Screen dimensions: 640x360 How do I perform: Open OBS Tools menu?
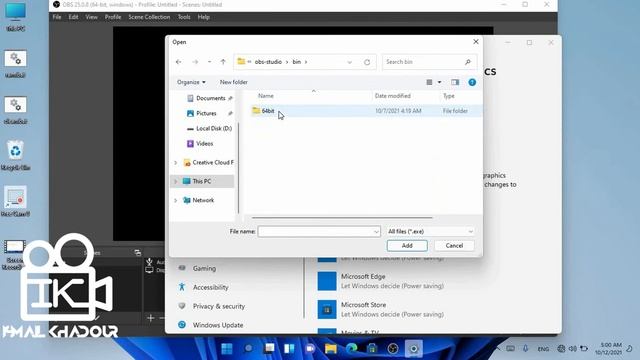(x=184, y=17)
